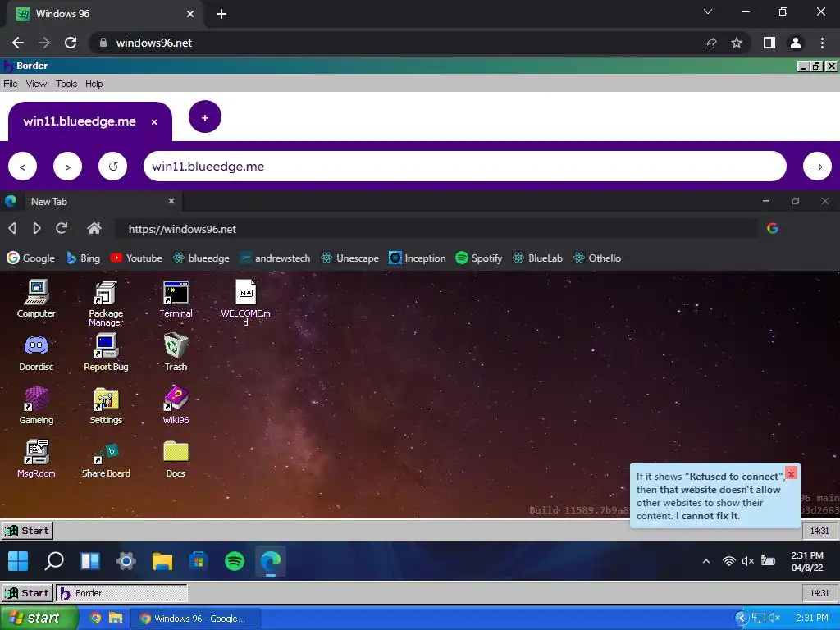Open the Gameing desktop icon
This screenshot has width=840, height=630.
pos(36,405)
